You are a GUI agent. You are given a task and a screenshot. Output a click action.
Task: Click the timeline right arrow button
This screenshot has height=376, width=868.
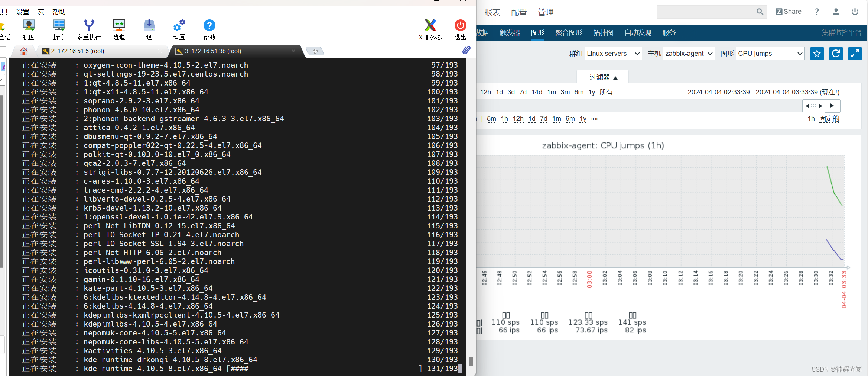click(832, 106)
